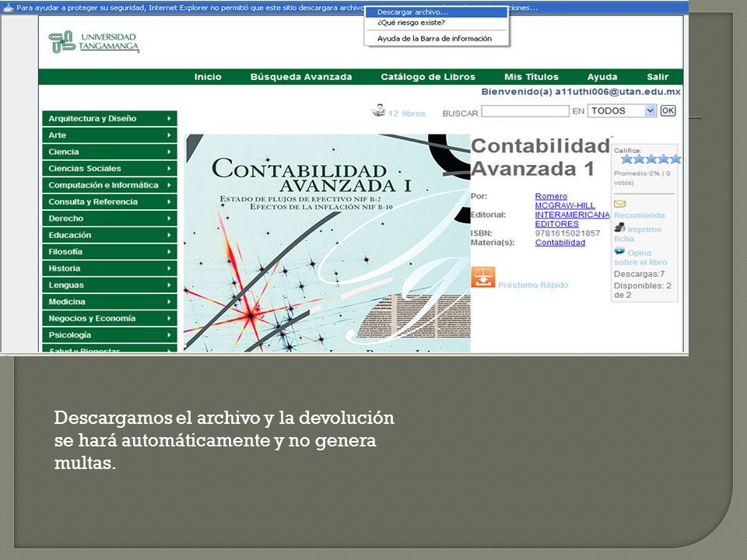This screenshot has height=560, width=747.
Task: Expand the Psicología category
Action: point(110,335)
